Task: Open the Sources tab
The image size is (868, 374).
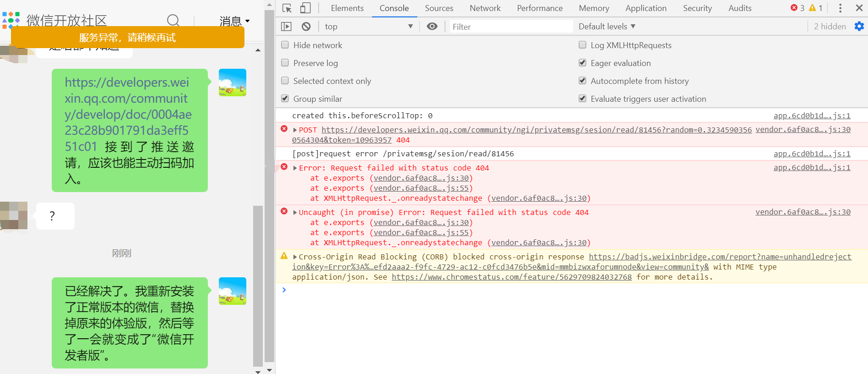Action: point(439,8)
